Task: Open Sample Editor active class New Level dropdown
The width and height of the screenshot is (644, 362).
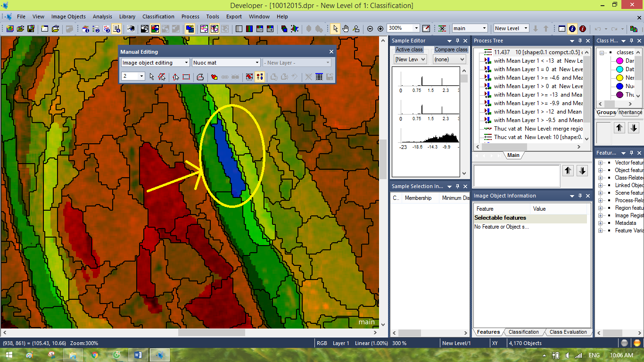Action: point(410,59)
